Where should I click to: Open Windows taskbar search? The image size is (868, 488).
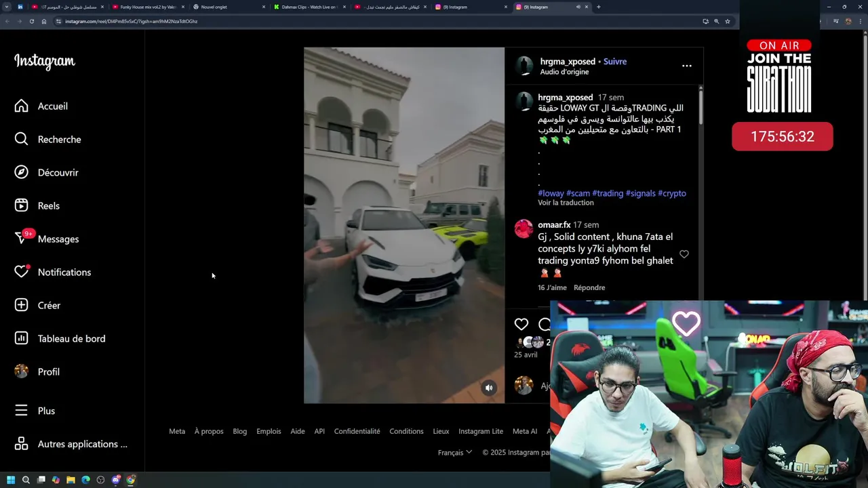coord(26,480)
